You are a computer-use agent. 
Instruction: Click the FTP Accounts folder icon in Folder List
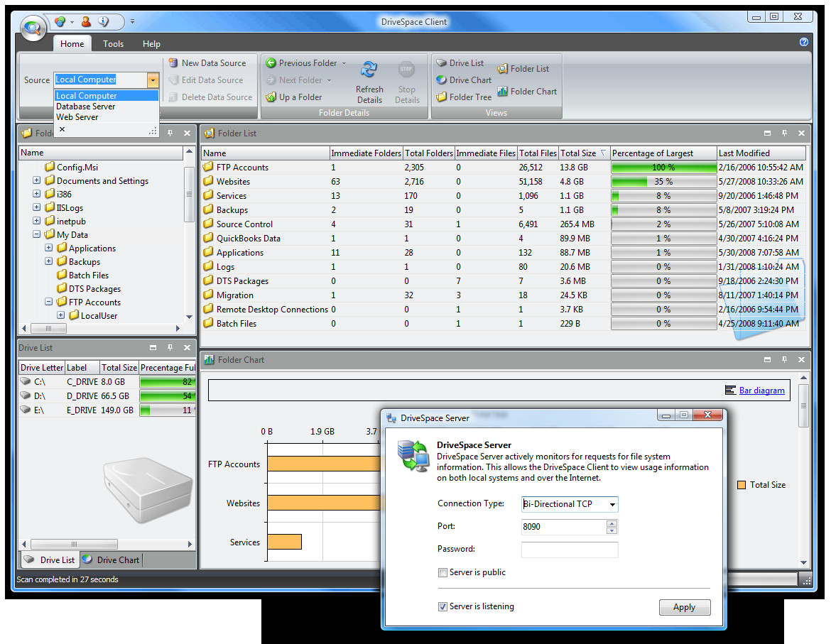click(x=208, y=168)
